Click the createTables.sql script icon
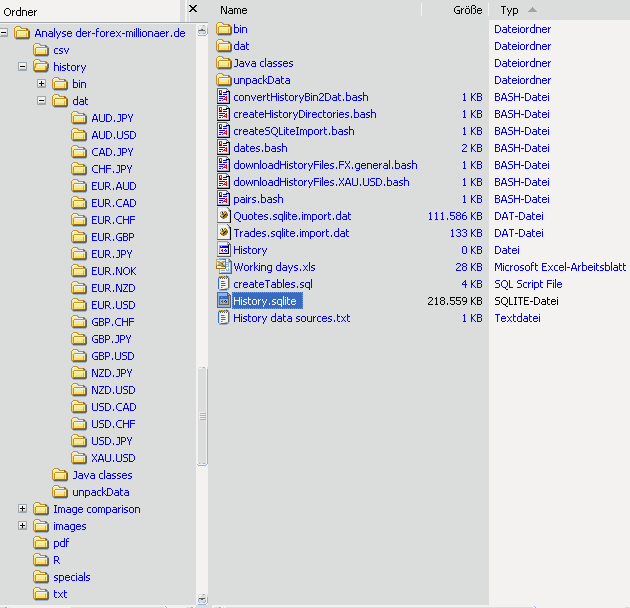The height and width of the screenshot is (608, 630). [x=223, y=284]
